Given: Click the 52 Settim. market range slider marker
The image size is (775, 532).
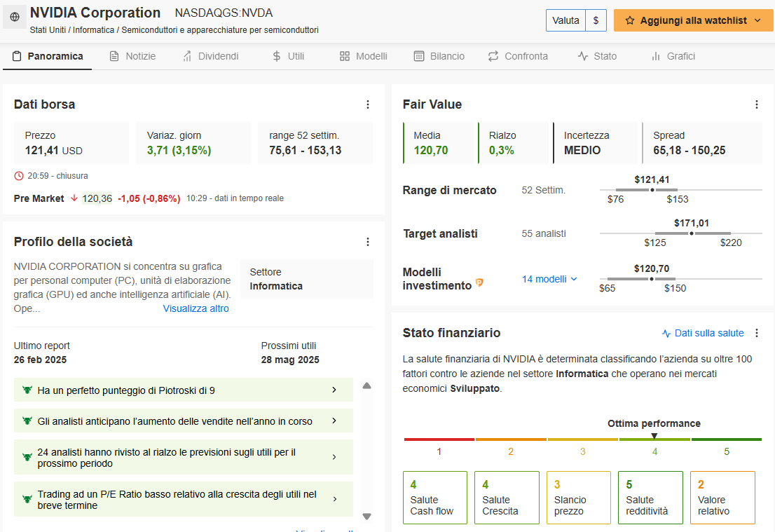Looking at the screenshot, I should click(x=652, y=190).
